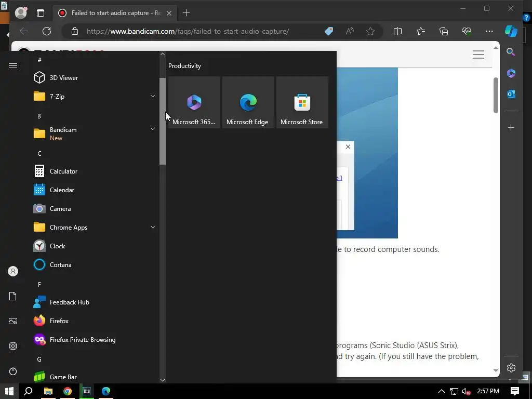Expand the Bandicam folder
Viewport: 532px width, 399px height.
pos(94,134)
